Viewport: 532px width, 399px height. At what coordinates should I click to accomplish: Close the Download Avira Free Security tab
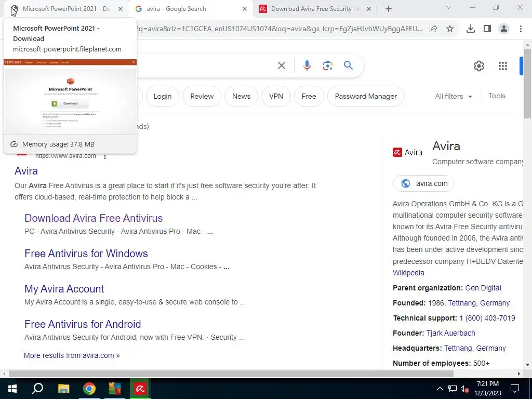tap(369, 9)
